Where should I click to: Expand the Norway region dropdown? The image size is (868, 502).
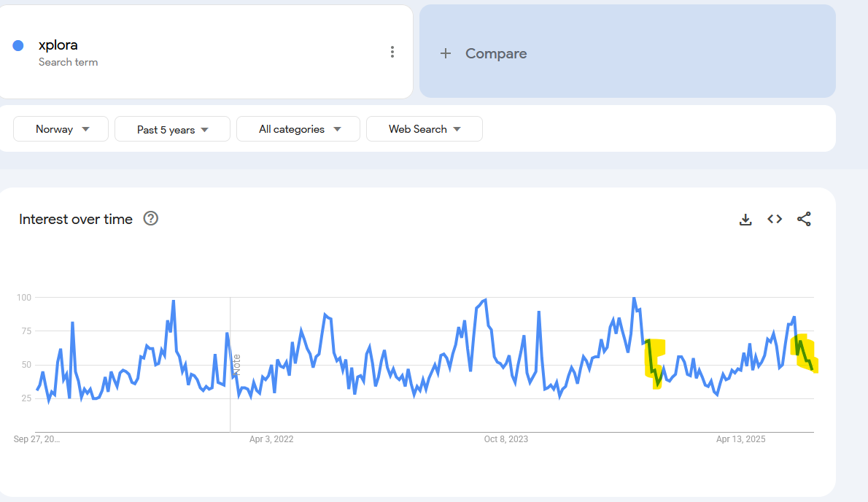(x=61, y=129)
